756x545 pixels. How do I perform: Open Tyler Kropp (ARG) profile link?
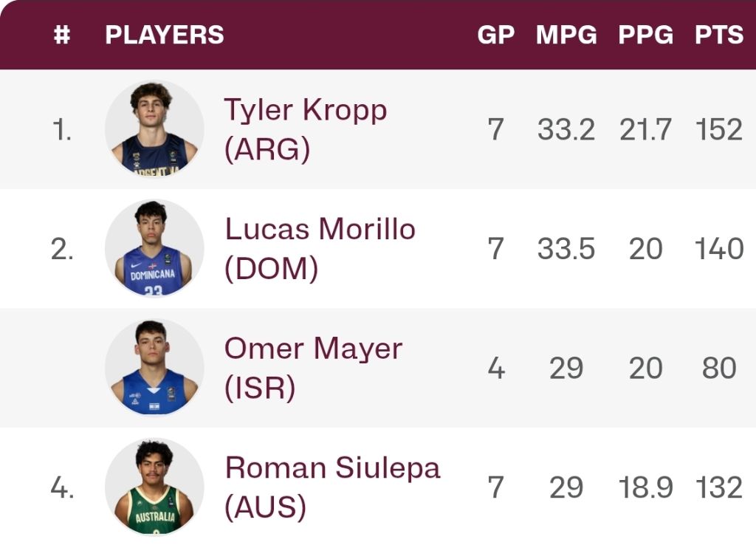pos(306,129)
